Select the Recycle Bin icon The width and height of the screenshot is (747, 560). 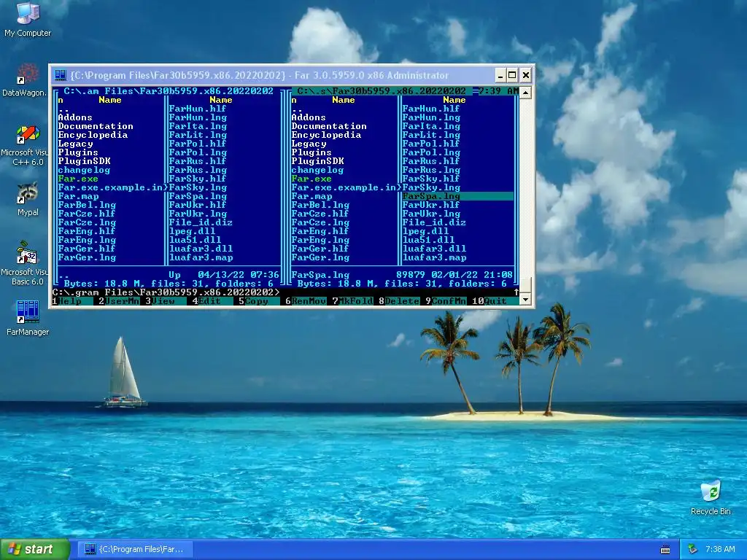[711, 497]
